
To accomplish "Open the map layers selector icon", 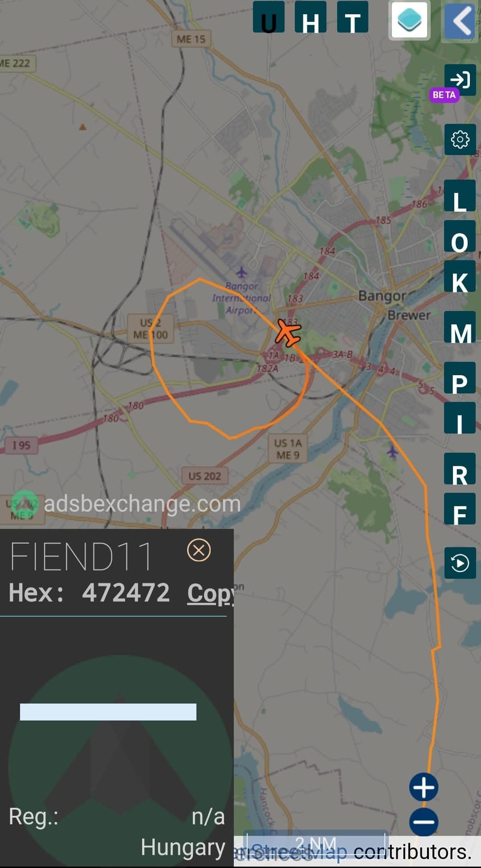I will [x=409, y=20].
